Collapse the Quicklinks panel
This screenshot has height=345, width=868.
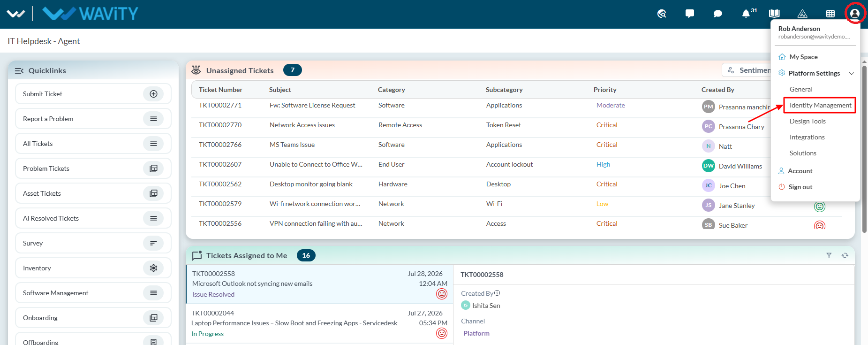tap(19, 71)
